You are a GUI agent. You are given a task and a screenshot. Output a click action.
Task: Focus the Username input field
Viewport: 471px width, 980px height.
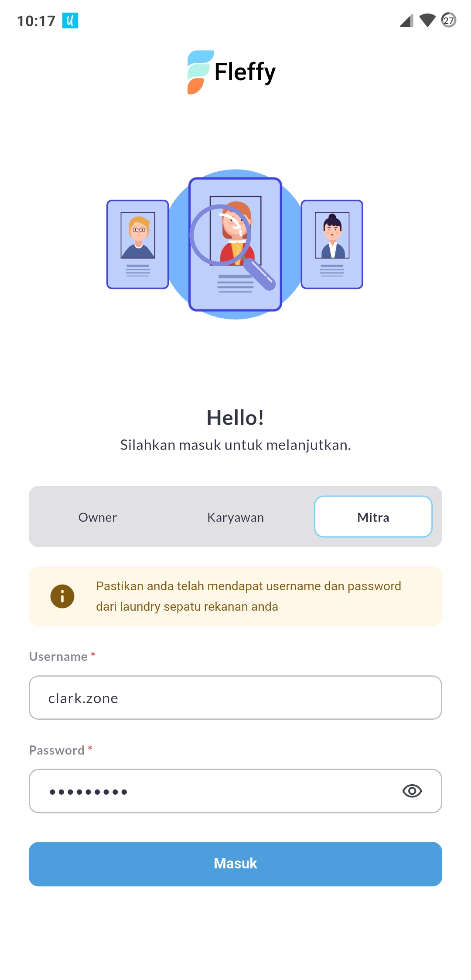[x=235, y=698]
